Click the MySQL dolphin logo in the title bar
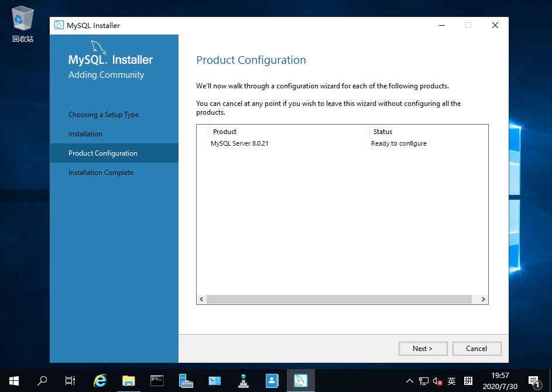Screen dimensions: 552x392 (59, 25)
